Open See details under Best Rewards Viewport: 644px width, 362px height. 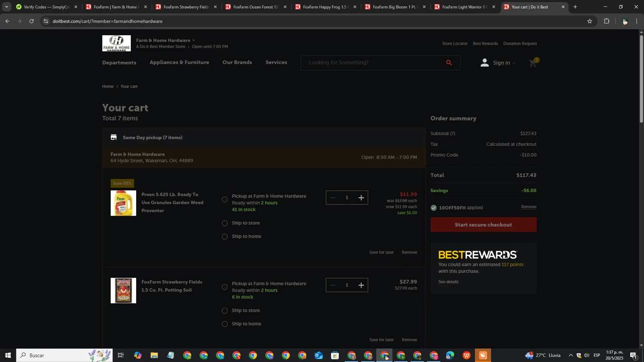[448, 282]
